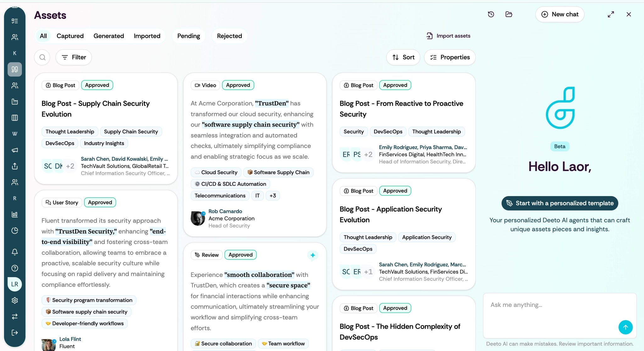644x351 pixels.
Task: Open the Properties menu
Action: [450, 57]
